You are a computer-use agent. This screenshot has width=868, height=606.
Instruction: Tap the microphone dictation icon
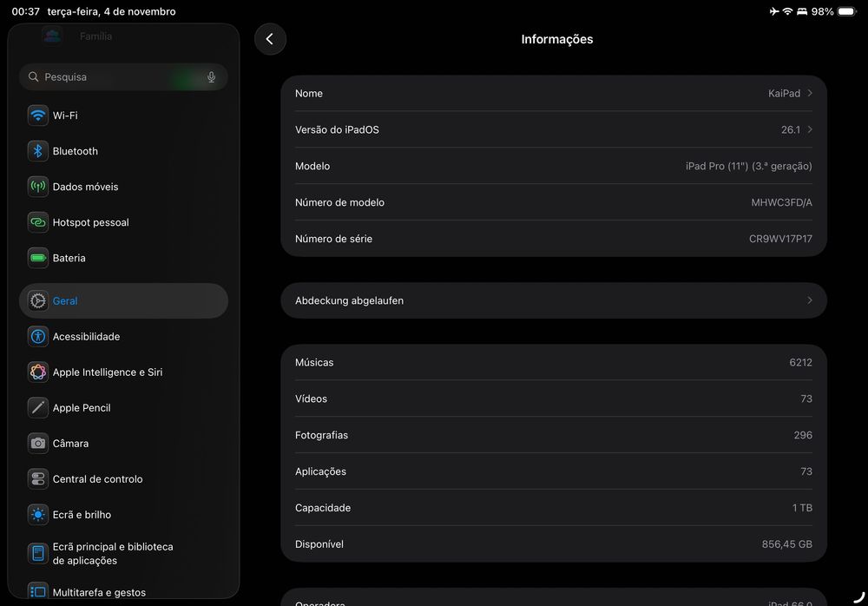211,77
